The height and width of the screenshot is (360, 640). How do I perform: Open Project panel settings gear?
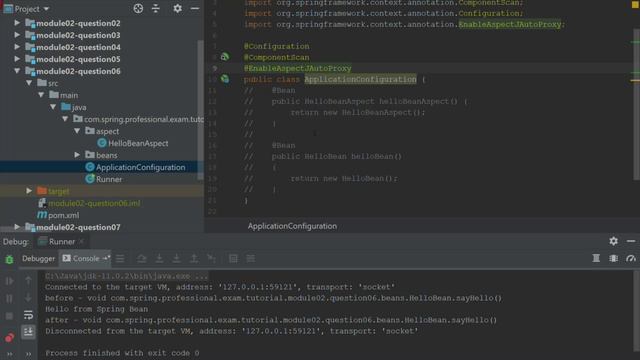click(x=177, y=9)
